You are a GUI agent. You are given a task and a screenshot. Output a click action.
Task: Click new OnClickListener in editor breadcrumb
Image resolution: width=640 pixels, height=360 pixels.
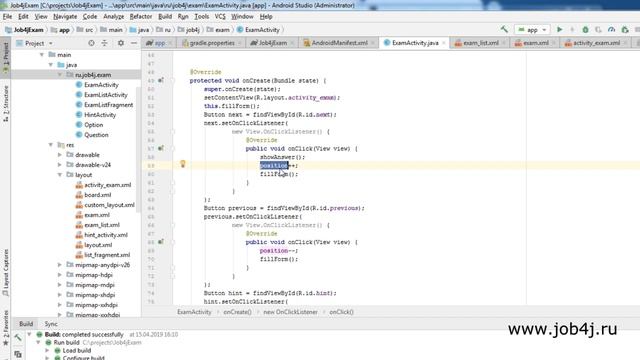tap(290, 312)
